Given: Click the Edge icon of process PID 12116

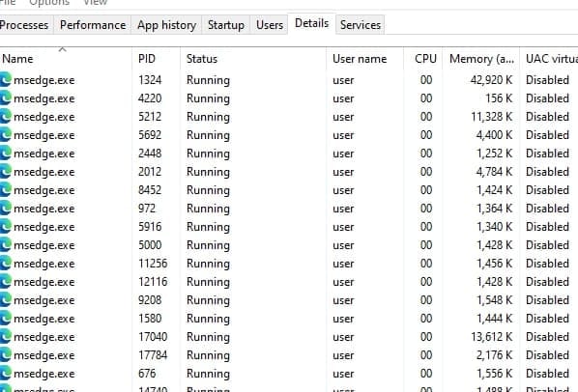Looking at the screenshot, I should point(6,282).
